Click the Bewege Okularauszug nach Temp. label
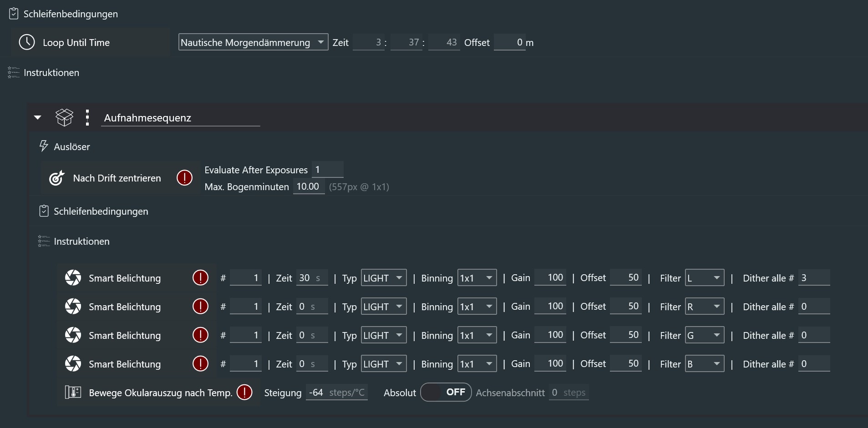This screenshot has width=868, height=428. click(x=161, y=393)
